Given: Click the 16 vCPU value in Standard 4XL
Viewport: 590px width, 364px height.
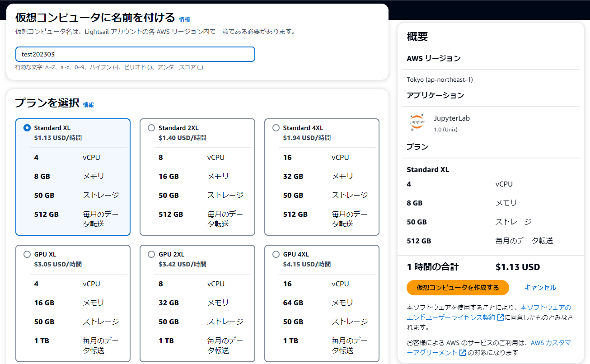Looking at the screenshot, I should 287,157.
